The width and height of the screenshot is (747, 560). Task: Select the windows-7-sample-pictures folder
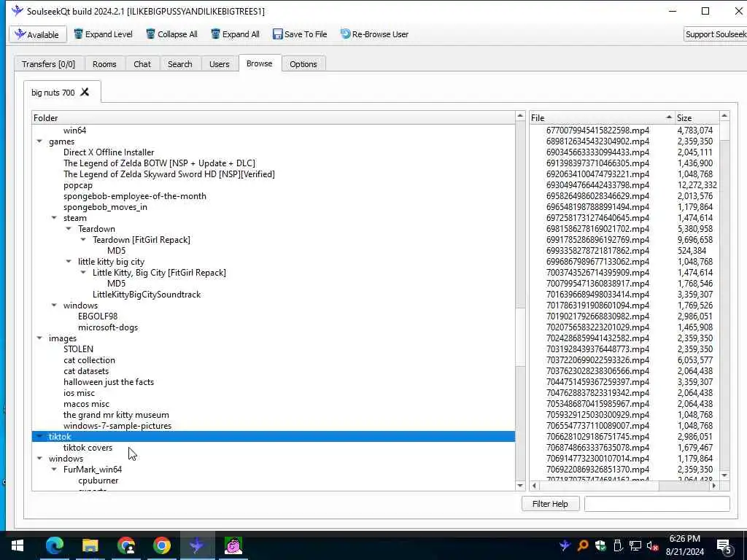[x=117, y=426]
